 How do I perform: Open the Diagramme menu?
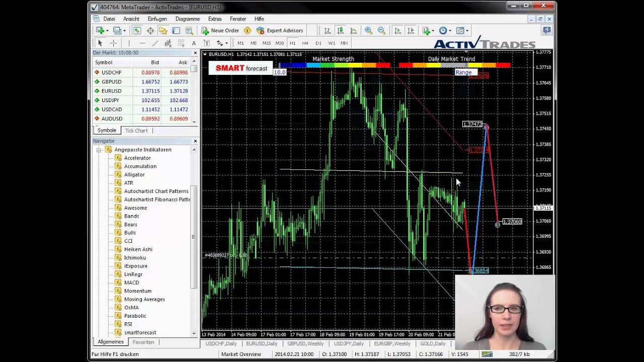(x=188, y=19)
